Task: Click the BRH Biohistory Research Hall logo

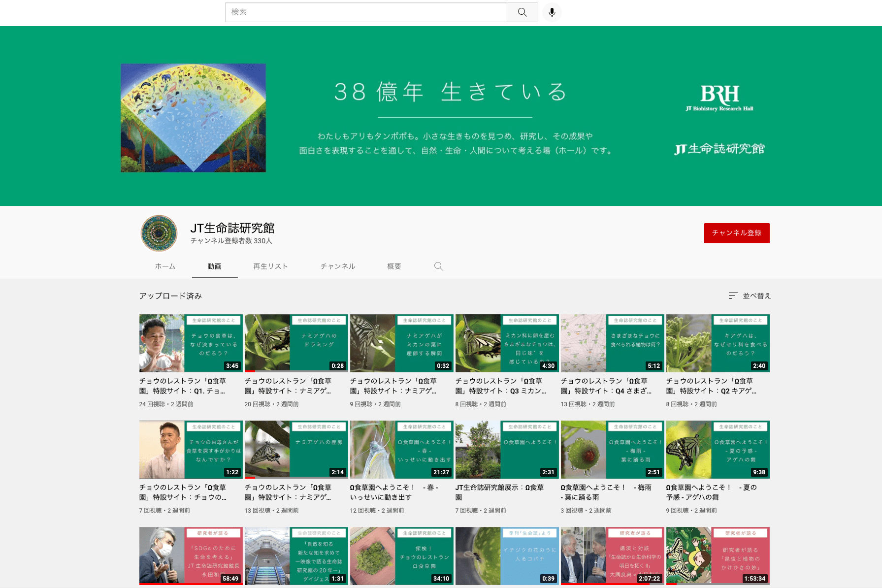Action: tap(719, 98)
